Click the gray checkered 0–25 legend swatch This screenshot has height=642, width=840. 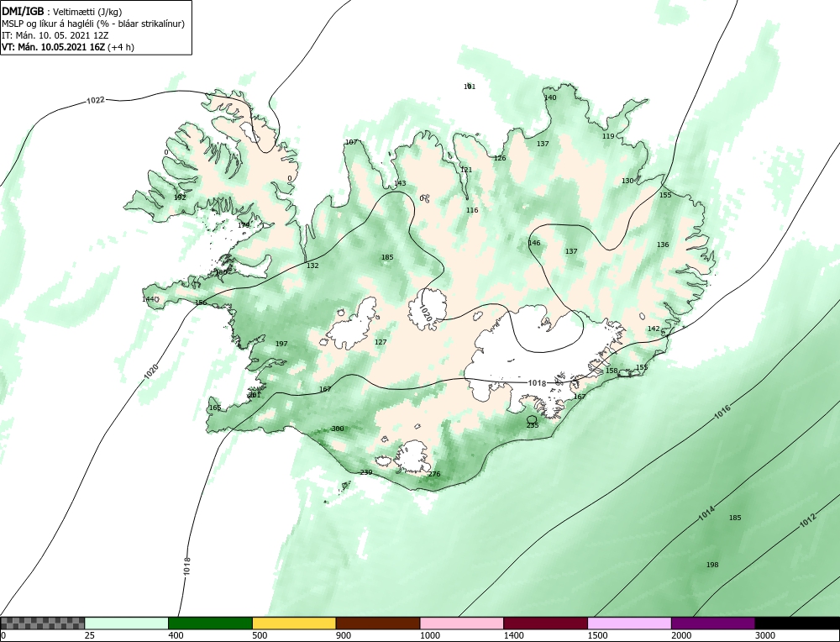(42, 623)
